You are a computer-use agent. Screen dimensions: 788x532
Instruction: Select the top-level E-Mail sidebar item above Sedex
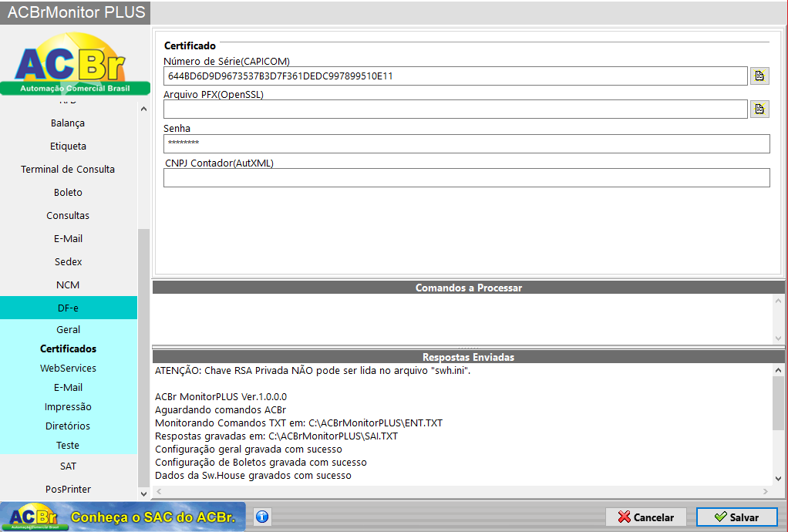point(68,238)
